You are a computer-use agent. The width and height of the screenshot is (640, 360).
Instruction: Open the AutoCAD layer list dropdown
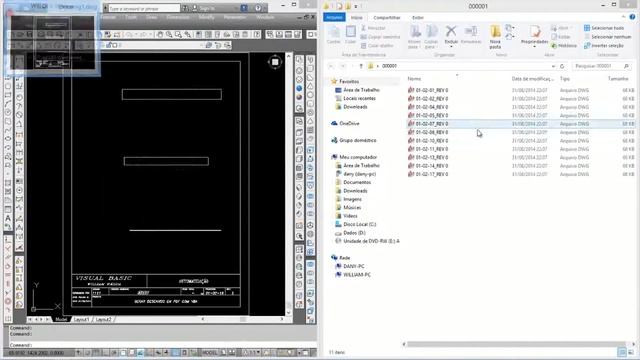(203, 45)
